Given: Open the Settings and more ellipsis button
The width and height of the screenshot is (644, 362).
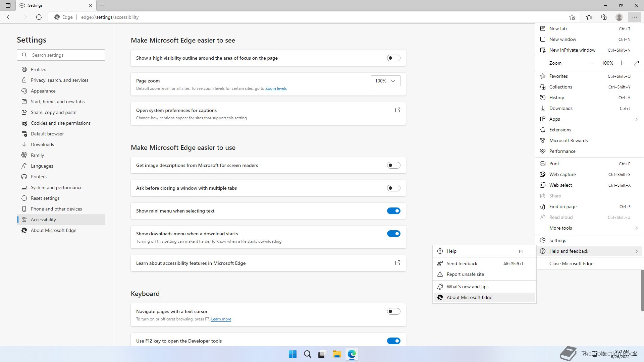Looking at the screenshot, I should [x=634, y=17].
